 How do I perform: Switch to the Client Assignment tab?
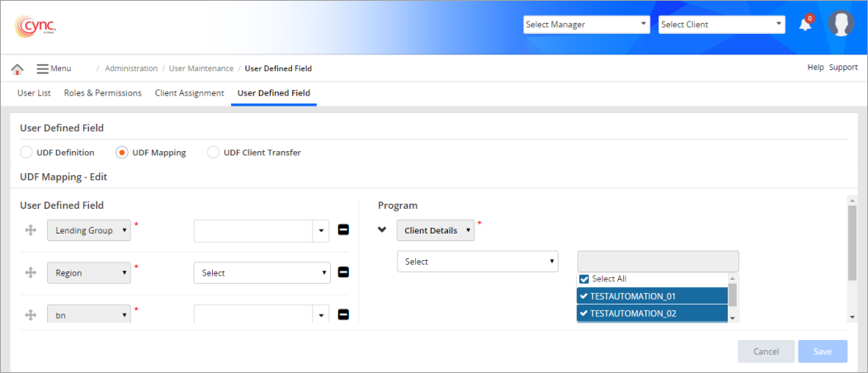[189, 93]
